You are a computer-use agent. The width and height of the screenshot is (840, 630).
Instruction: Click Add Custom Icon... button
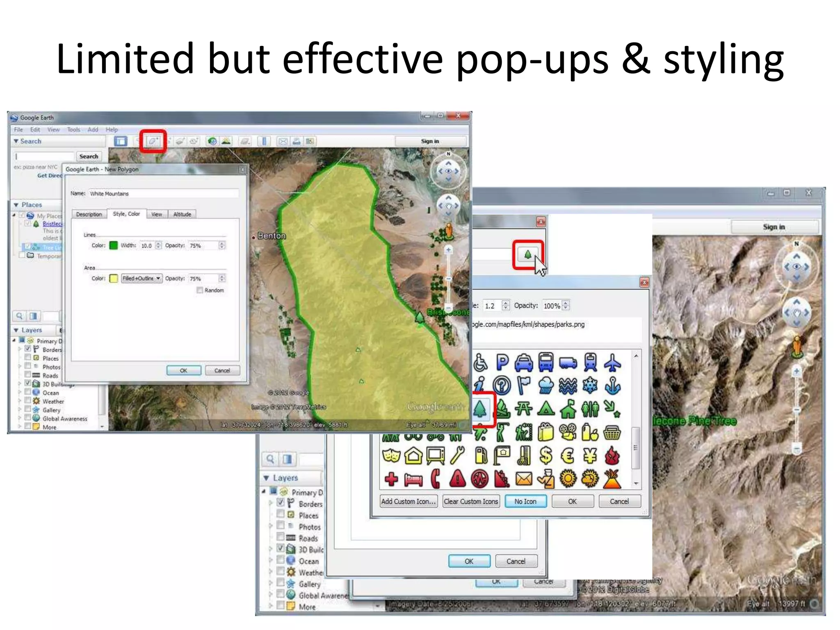(x=409, y=501)
